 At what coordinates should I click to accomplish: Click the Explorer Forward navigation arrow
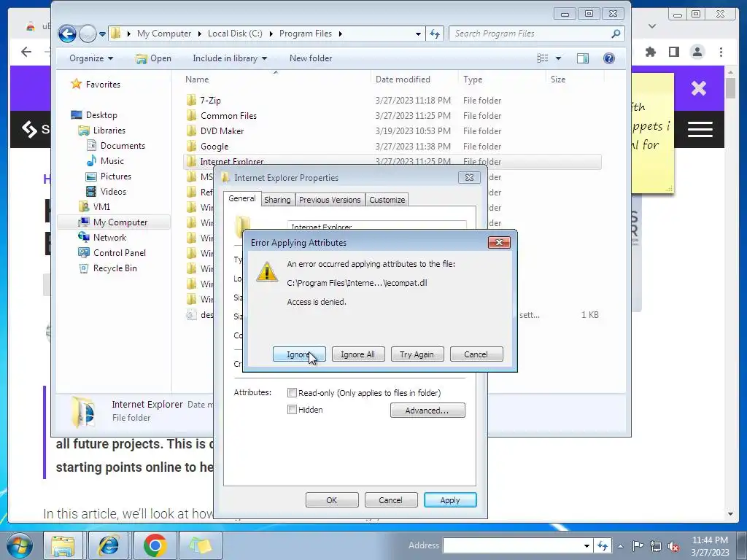coord(88,34)
